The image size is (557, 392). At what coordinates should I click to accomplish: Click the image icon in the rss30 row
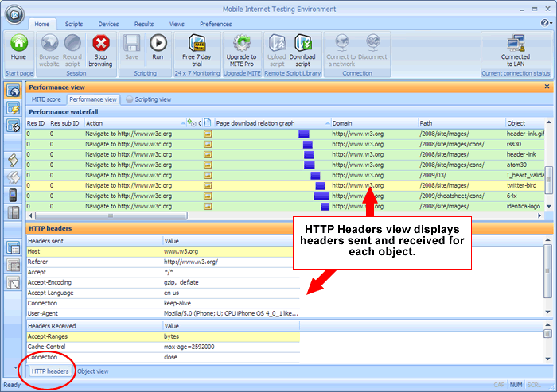pyautogui.click(x=208, y=144)
